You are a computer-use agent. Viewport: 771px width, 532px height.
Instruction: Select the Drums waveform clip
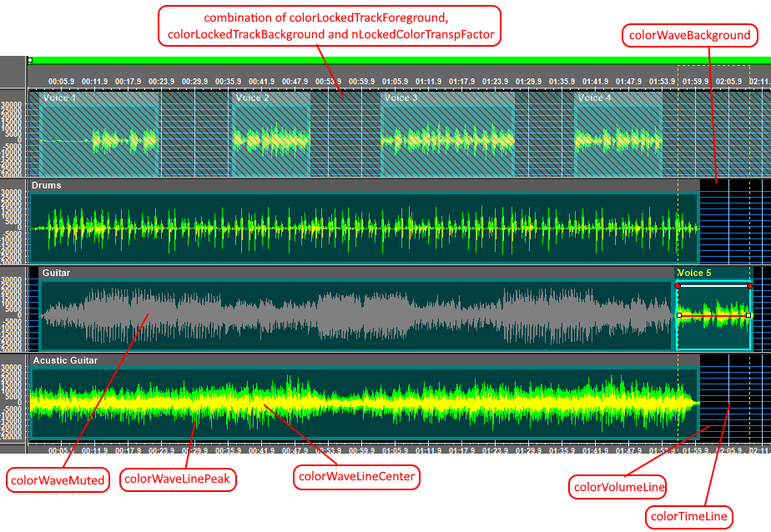click(364, 228)
